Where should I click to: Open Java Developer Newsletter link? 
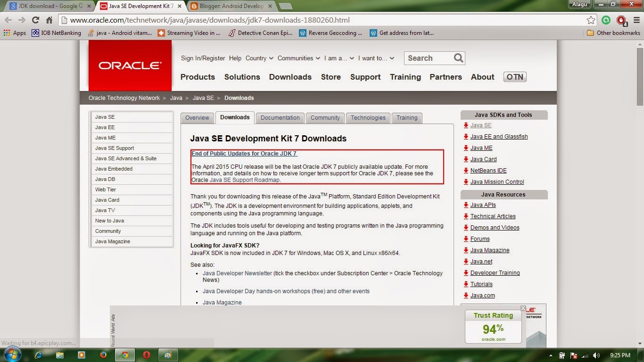click(237, 273)
